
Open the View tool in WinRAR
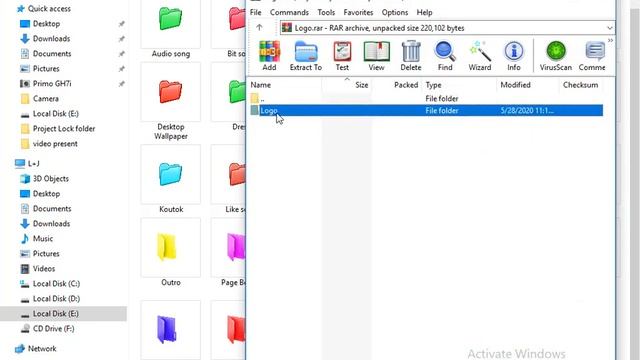click(x=376, y=56)
